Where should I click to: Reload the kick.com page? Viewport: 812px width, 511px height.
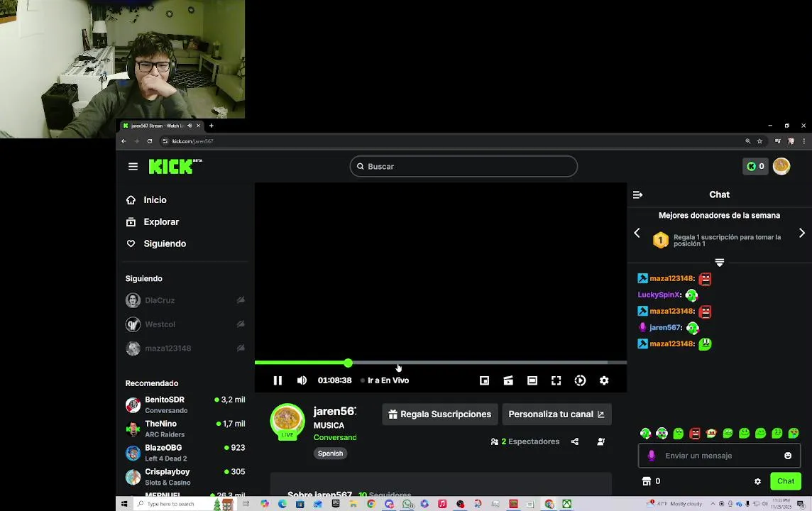(x=150, y=141)
